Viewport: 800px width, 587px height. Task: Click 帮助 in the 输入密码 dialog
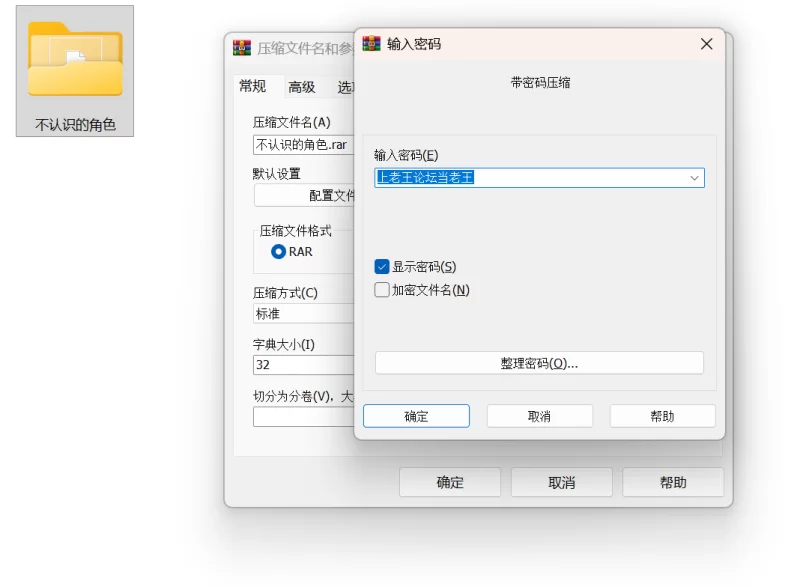[x=663, y=416]
